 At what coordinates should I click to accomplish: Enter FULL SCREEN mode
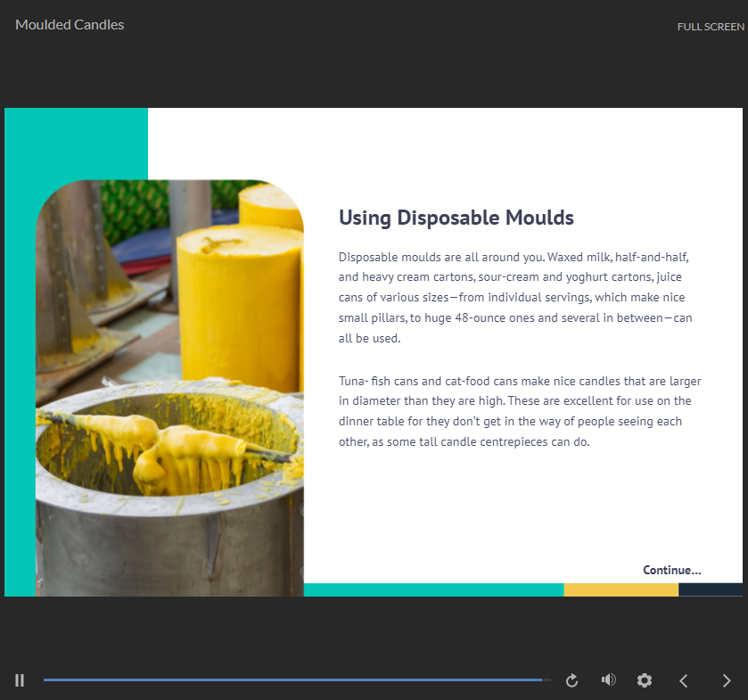pyautogui.click(x=710, y=27)
